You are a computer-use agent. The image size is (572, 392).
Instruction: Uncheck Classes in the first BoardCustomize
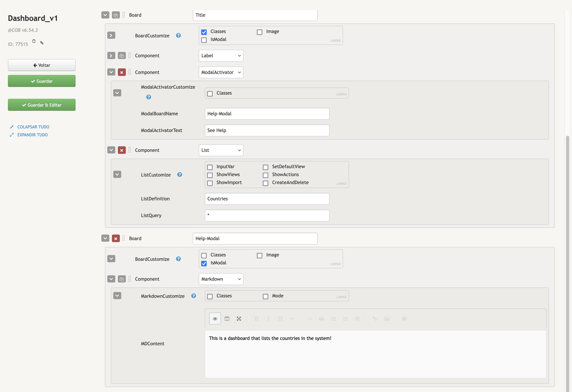(x=204, y=32)
